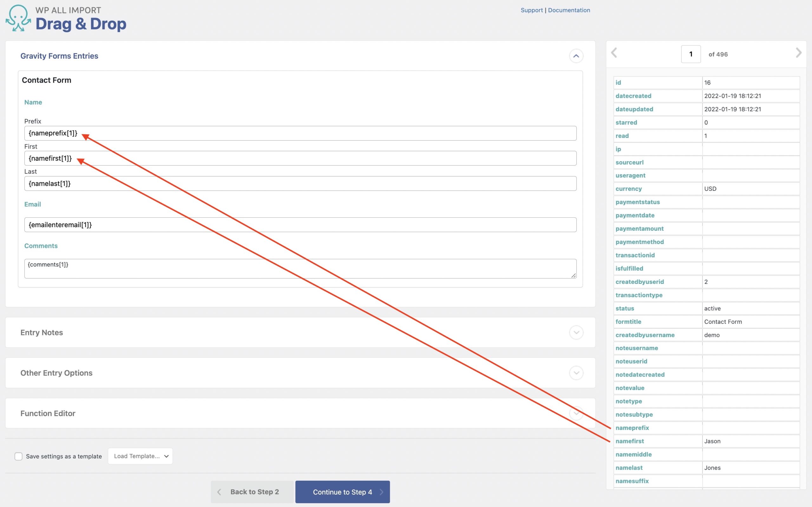
Task: Expand the Other Entry Options section
Action: (x=576, y=373)
